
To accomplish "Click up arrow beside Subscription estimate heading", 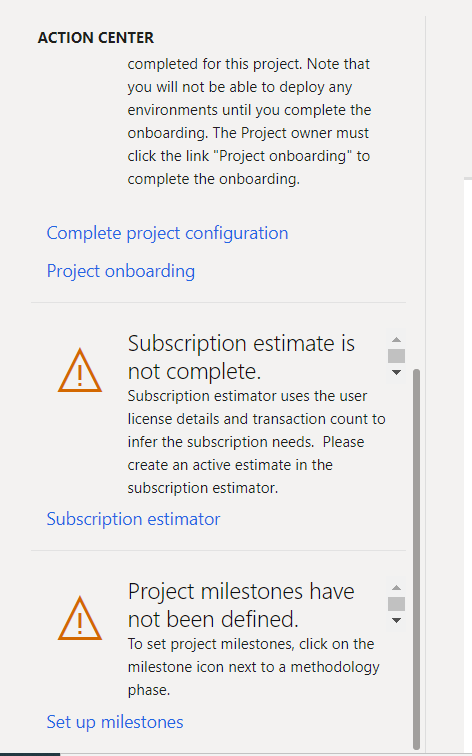I will click(x=396, y=339).
